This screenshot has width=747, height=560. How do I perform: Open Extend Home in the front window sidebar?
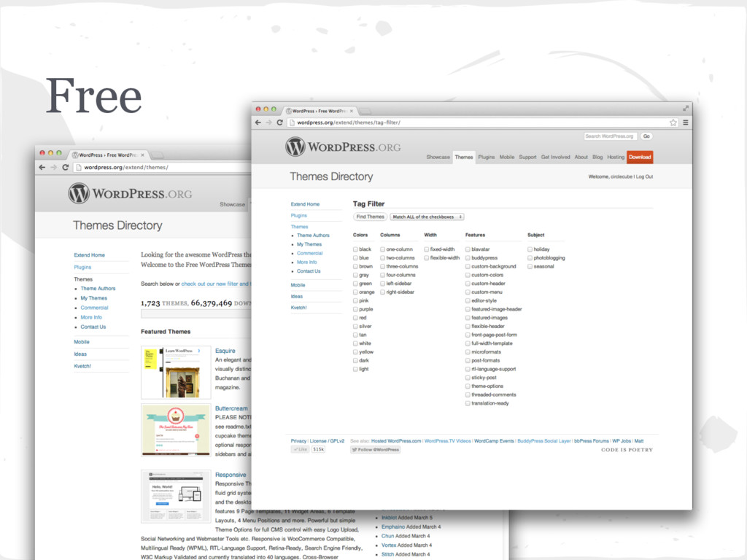[x=306, y=204]
